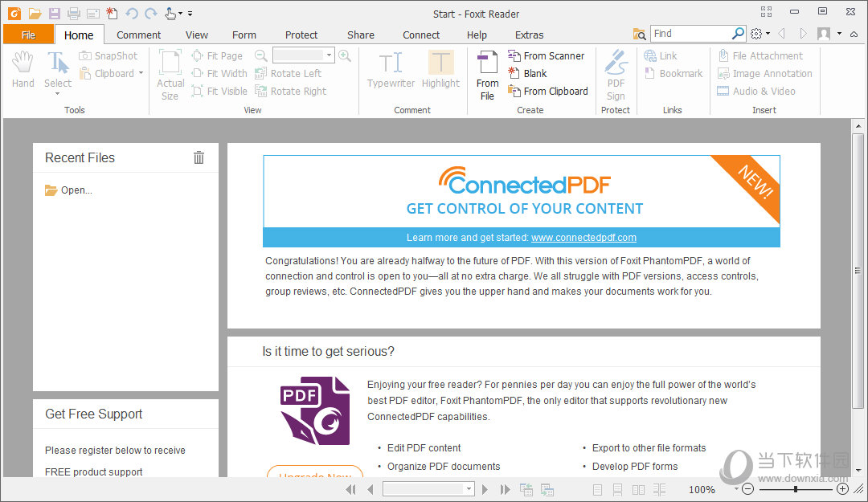Open the Connect tab
868x502 pixels.
tap(420, 35)
